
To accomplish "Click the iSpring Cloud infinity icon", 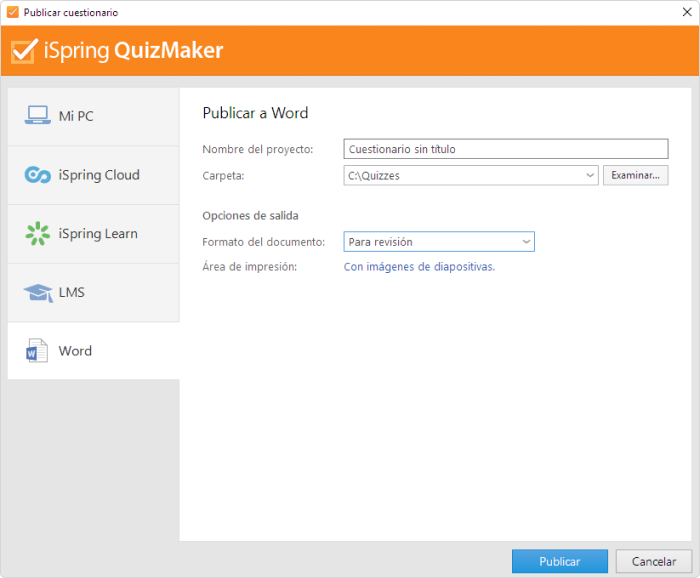I will coord(37,175).
